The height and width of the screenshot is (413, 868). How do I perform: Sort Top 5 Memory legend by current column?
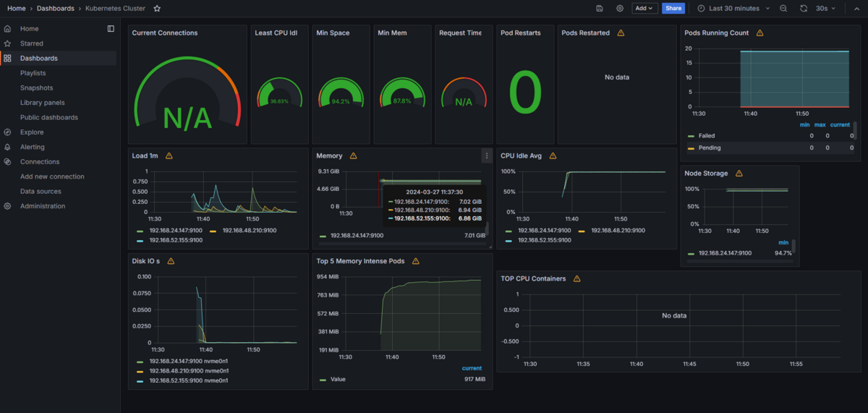(473, 368)
